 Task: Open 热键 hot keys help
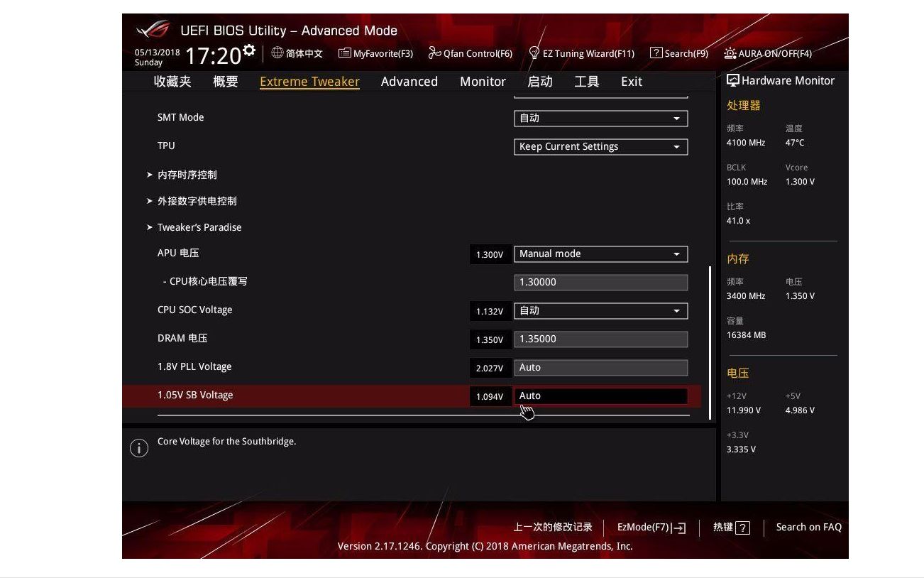tap(732, 528)
